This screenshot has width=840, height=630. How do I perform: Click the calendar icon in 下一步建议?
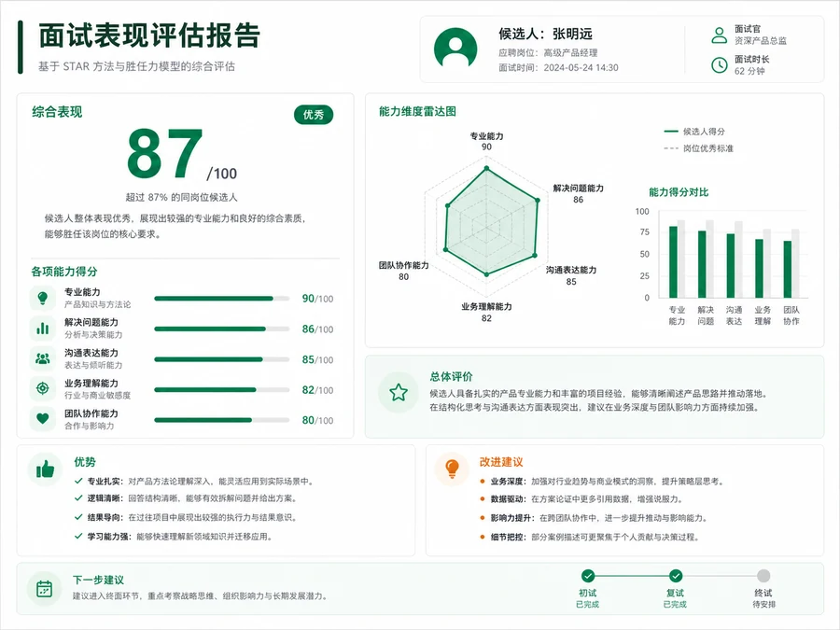pyautogui.click(x=44, y=589)
